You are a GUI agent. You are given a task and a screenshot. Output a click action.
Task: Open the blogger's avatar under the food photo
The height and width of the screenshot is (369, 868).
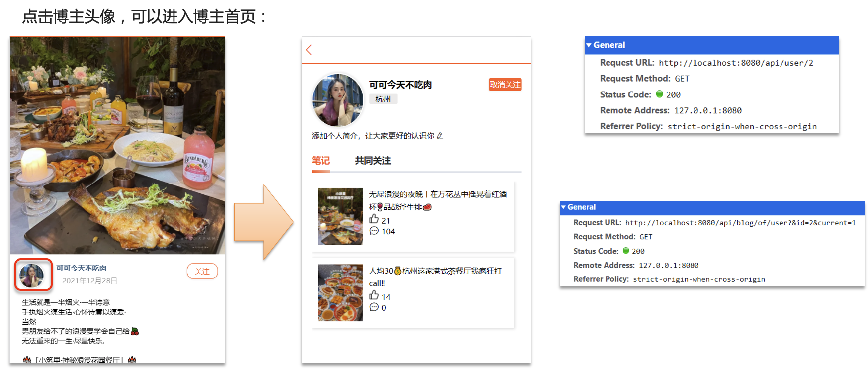pyautogui.click(x=31, y=276)
